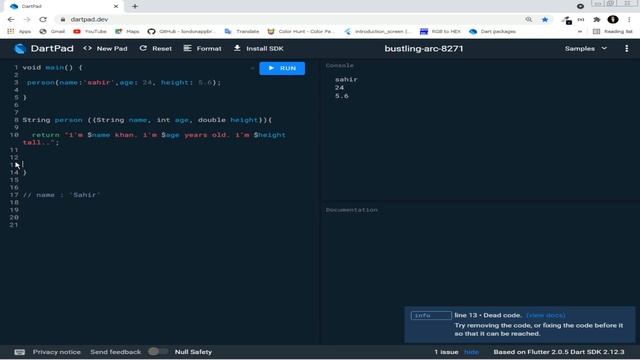The height and width of the screenshot is (360, 640).
Task: Open the Privacy notice link
Action: point(57,352)
